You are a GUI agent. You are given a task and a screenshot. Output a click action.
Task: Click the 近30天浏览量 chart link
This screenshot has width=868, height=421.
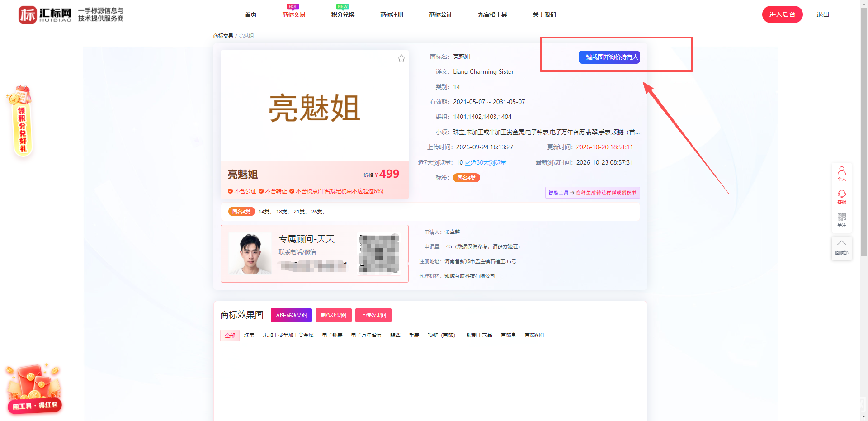coord(486,162)
